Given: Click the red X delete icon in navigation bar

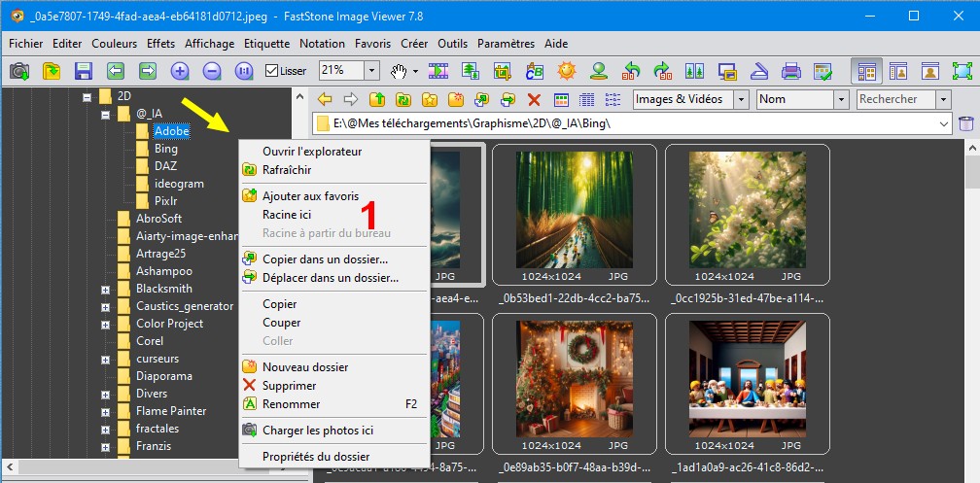Looking at the screenshot, I should pyautogui.click(x=534, y=99).
